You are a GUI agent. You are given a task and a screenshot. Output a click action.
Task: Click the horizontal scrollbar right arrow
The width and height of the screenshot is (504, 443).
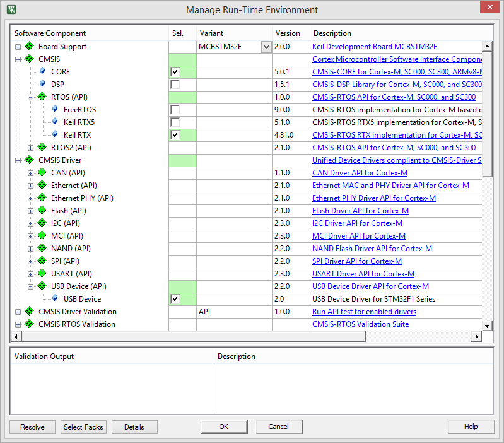(x=476, y=336)
